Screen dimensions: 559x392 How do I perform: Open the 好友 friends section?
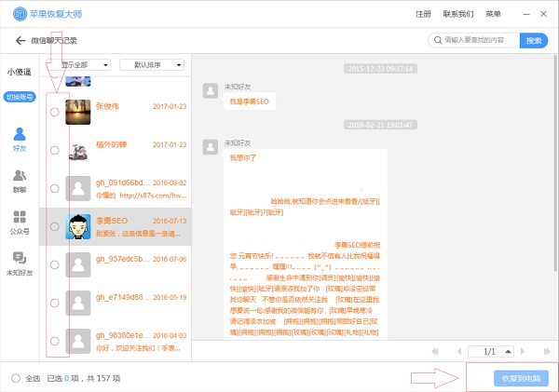click(20, 138)
